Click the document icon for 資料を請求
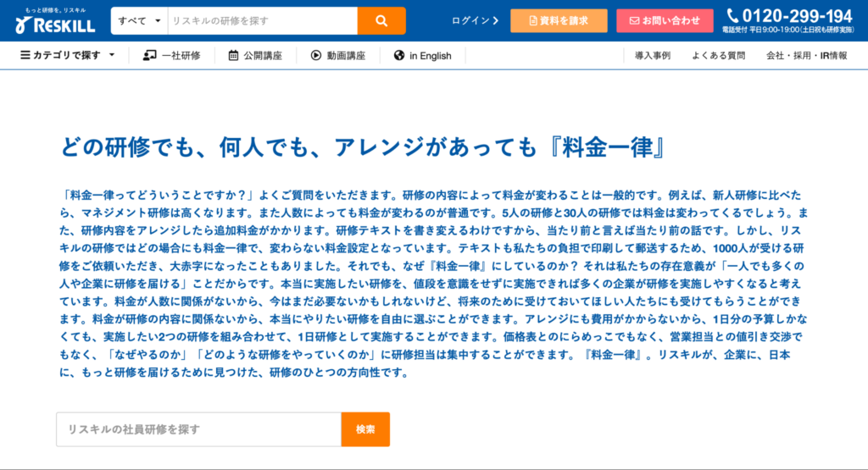Viewport: 868px width, 470px height. coord(532,21)
